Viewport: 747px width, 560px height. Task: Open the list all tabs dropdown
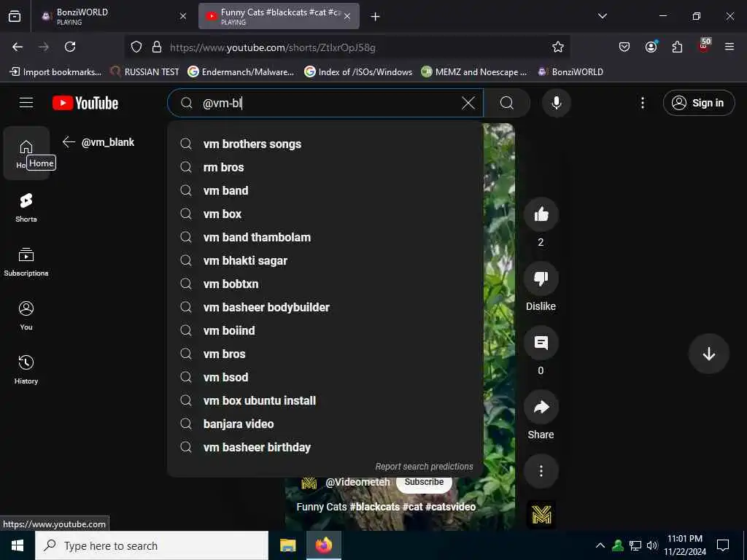tap(602, 16)
